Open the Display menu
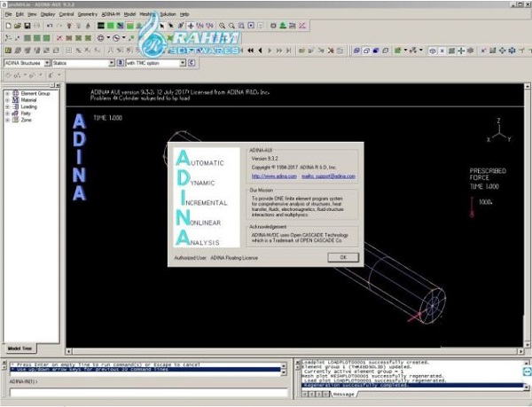 click(x=48, y=14)
